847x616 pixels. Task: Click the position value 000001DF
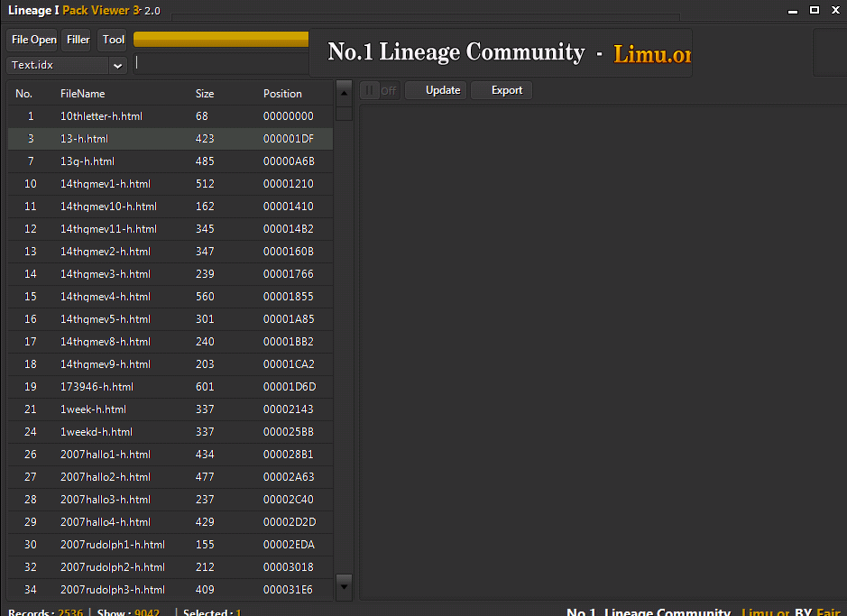point(289,139)
